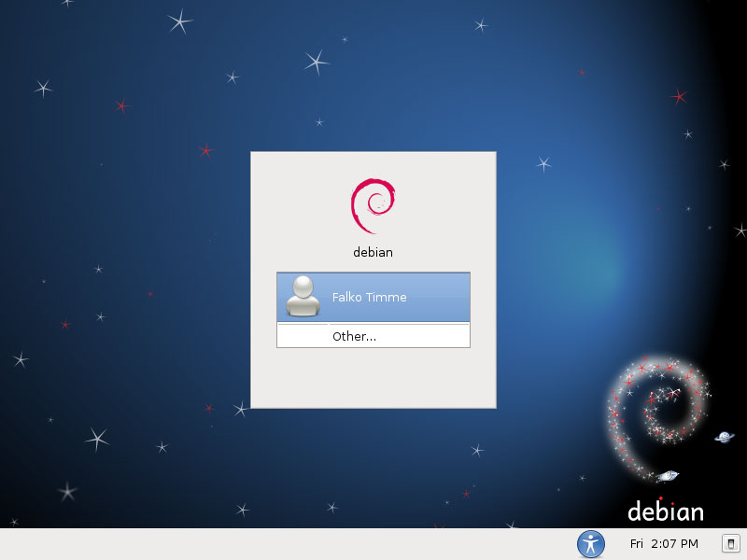Click the Debian swirl logo in dialog

pos(373,206)
